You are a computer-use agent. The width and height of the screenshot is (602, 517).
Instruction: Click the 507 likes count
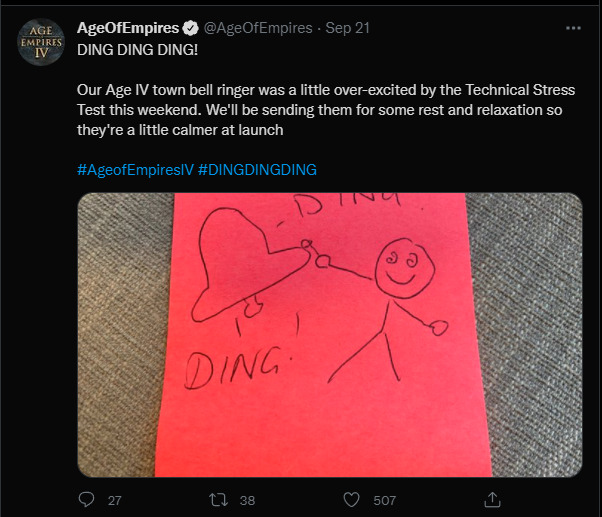(x=385, y=499)
